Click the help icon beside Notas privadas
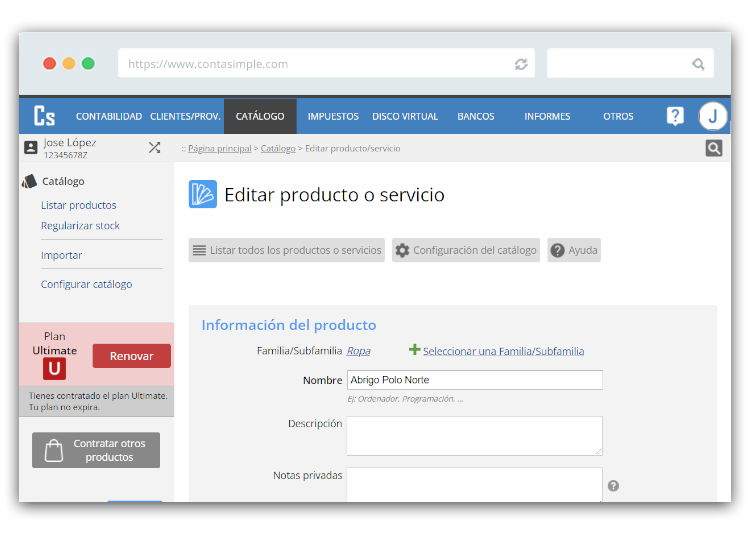Viewport: 750px width, 556px height. [x=613, y=486]
